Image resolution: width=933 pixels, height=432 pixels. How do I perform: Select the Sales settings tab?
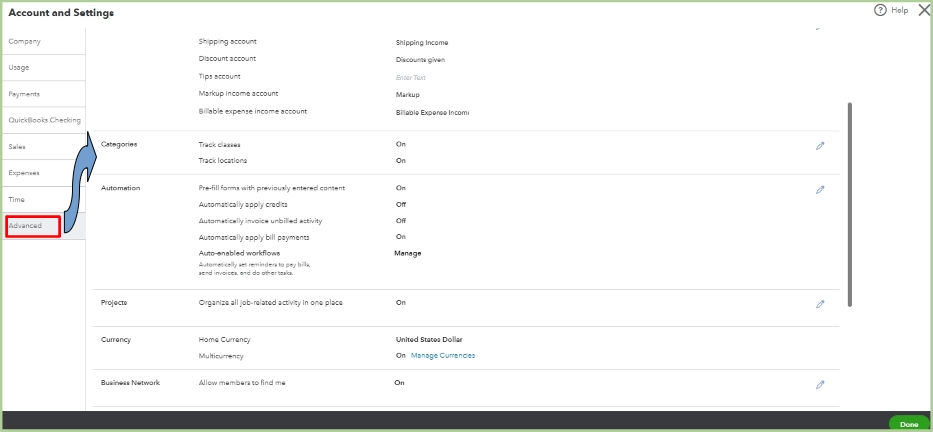pyautogui.click(x=17, y=146)
